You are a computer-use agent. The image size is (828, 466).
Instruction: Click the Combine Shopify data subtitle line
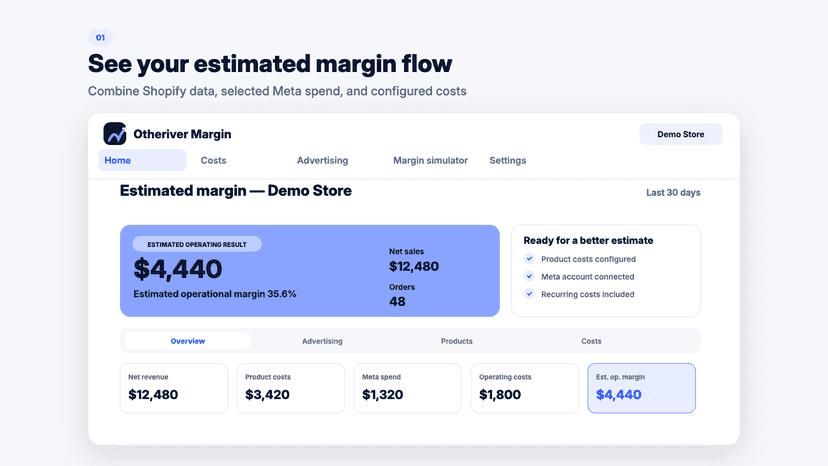click(277, 91)
